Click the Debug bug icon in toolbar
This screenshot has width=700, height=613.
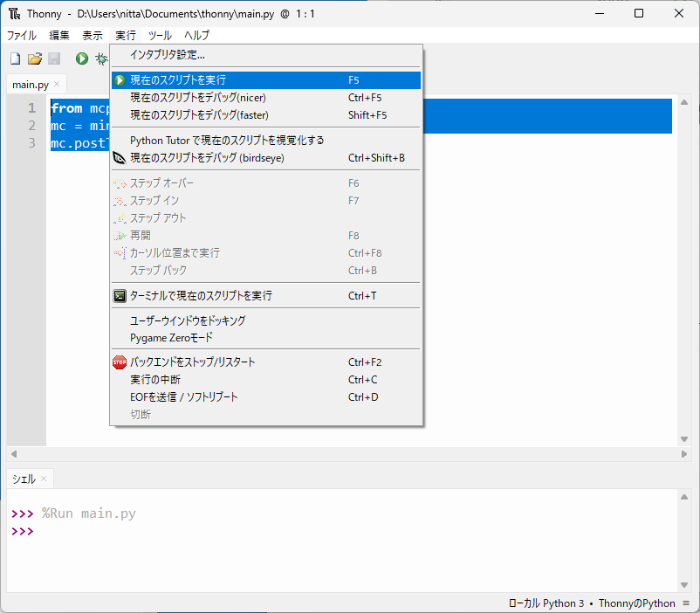[101, 59]
